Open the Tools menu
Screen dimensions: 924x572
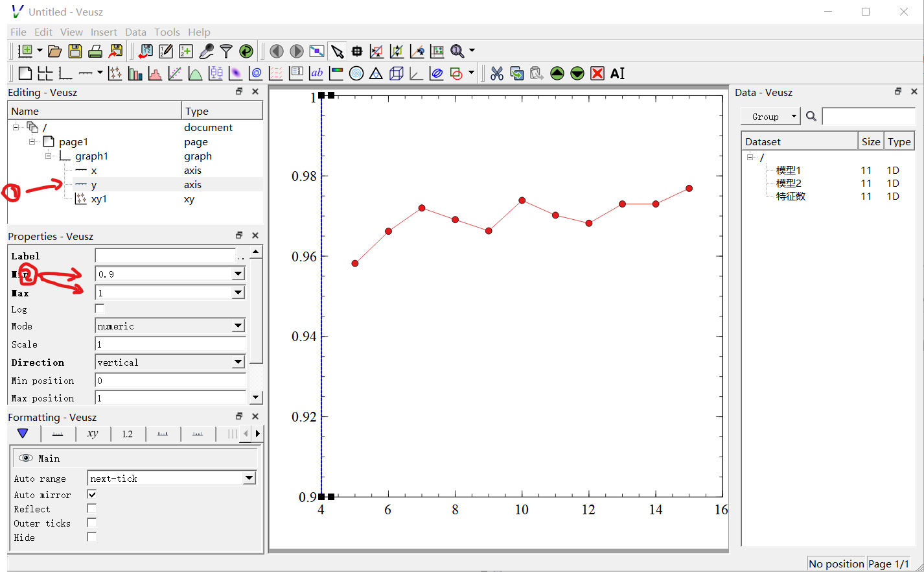click(x=167, y=32)
